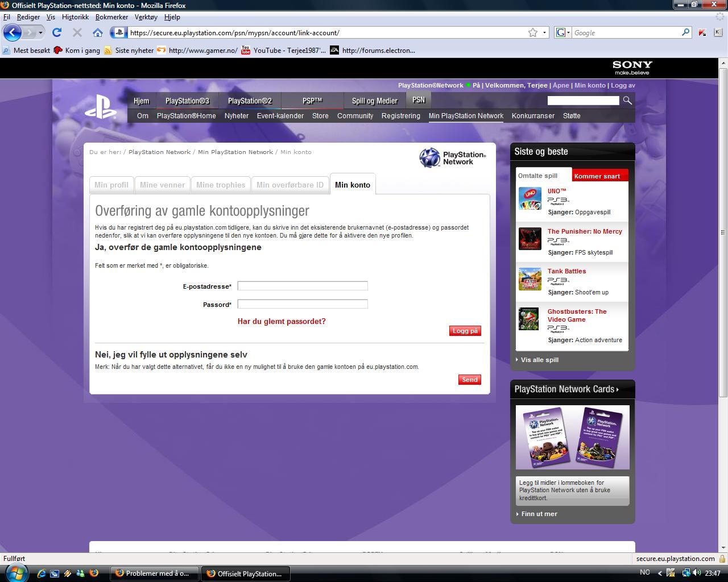Click the Logg av link
728x582 pixels.
click(623, 85)
